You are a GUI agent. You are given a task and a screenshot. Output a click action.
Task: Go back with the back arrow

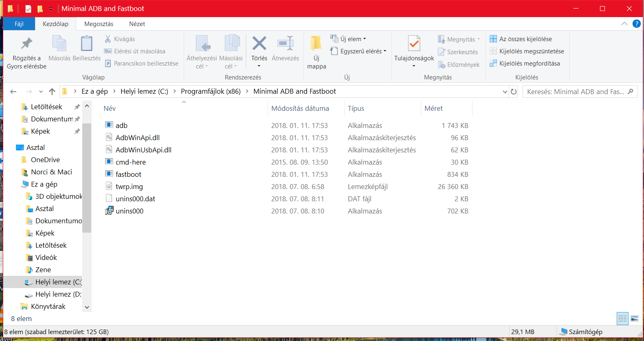13,91
